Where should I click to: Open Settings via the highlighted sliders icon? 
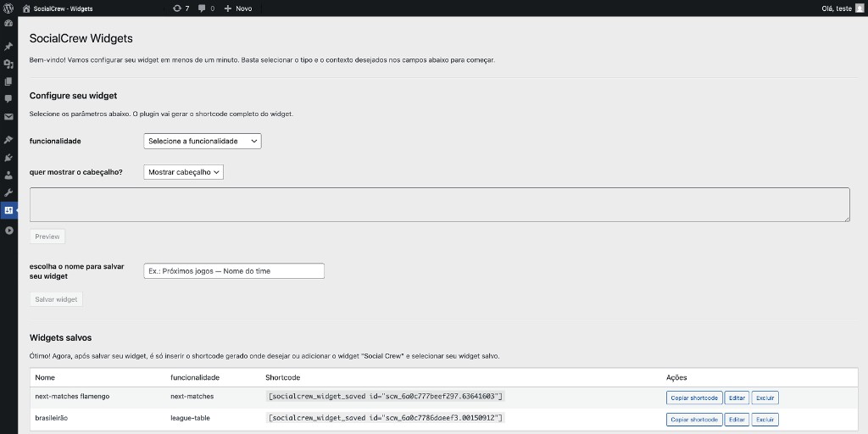click(8, 210)
